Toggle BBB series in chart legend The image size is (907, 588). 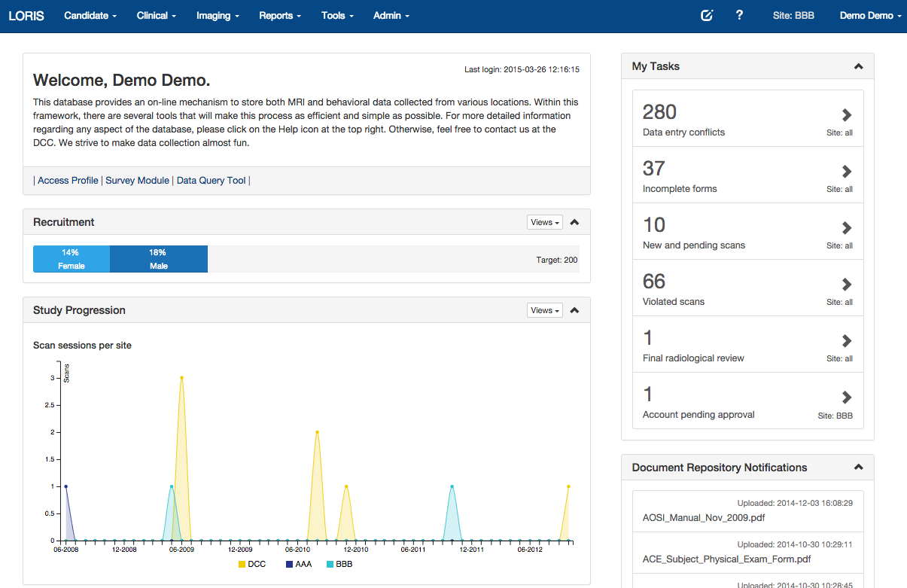point(339,564)
